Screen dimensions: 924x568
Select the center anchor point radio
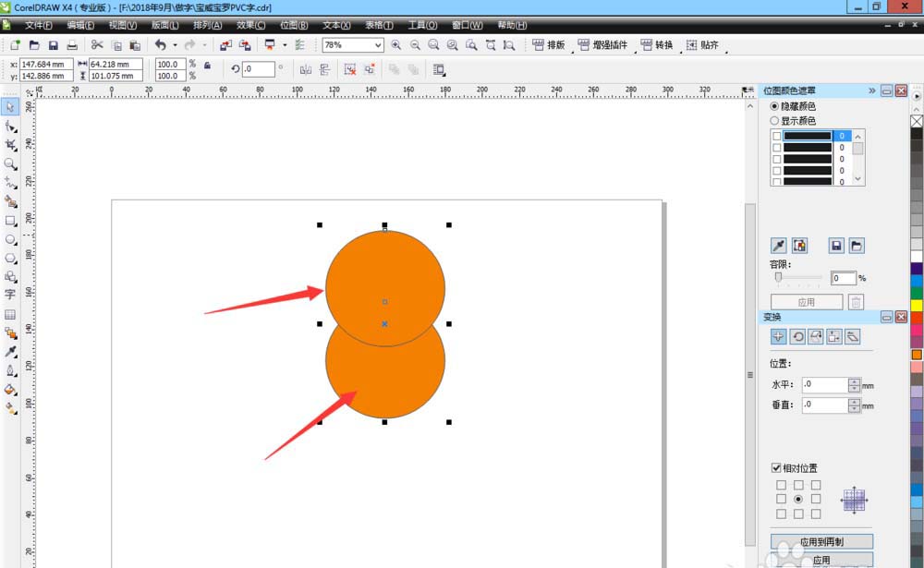pos(798,499)
